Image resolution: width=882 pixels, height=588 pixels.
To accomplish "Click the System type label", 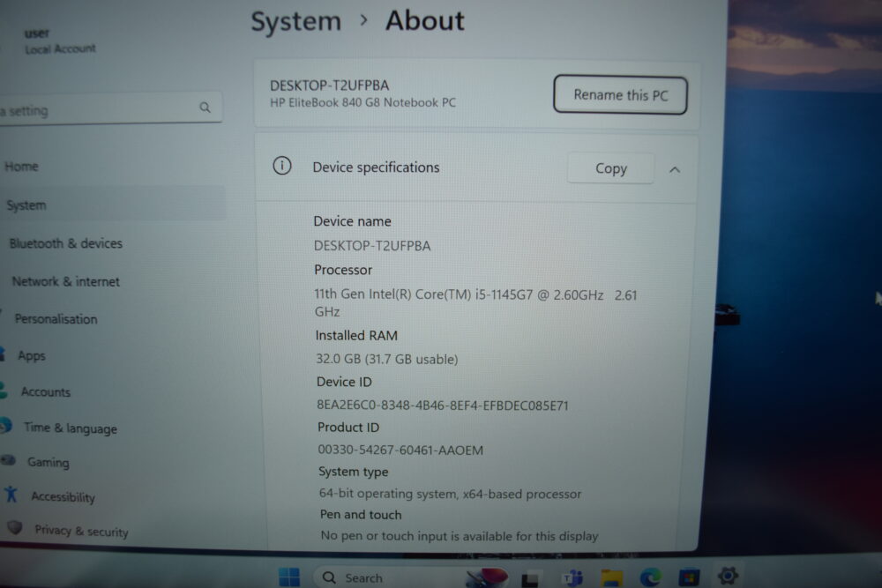I will 354,472.
